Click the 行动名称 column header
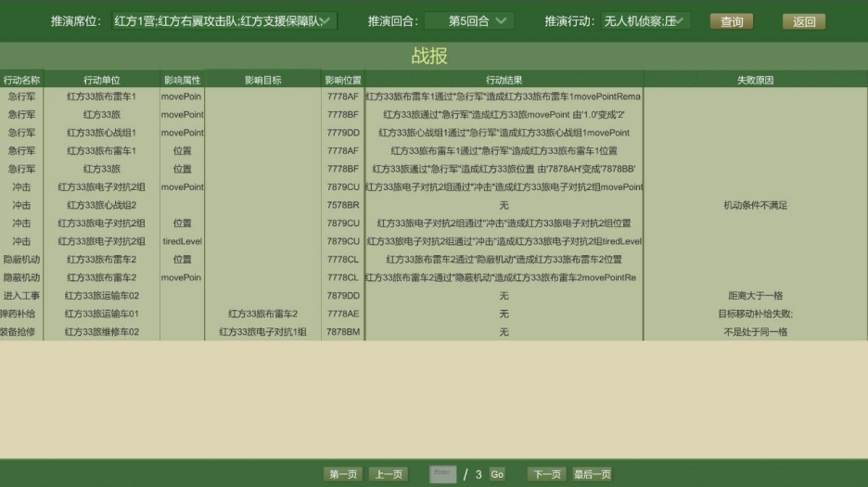The image size is (868, 487). (21, 80)
